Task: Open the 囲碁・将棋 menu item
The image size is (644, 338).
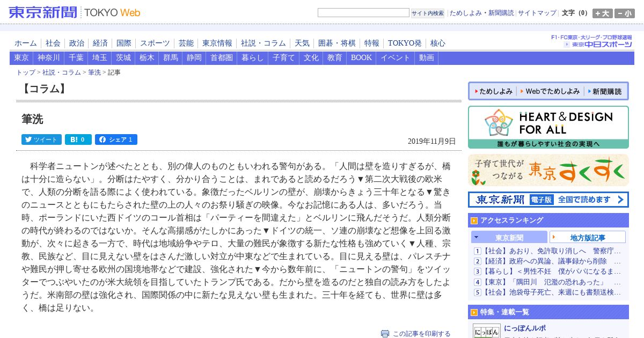Action: pyautogui.click(x=337, y=43)
